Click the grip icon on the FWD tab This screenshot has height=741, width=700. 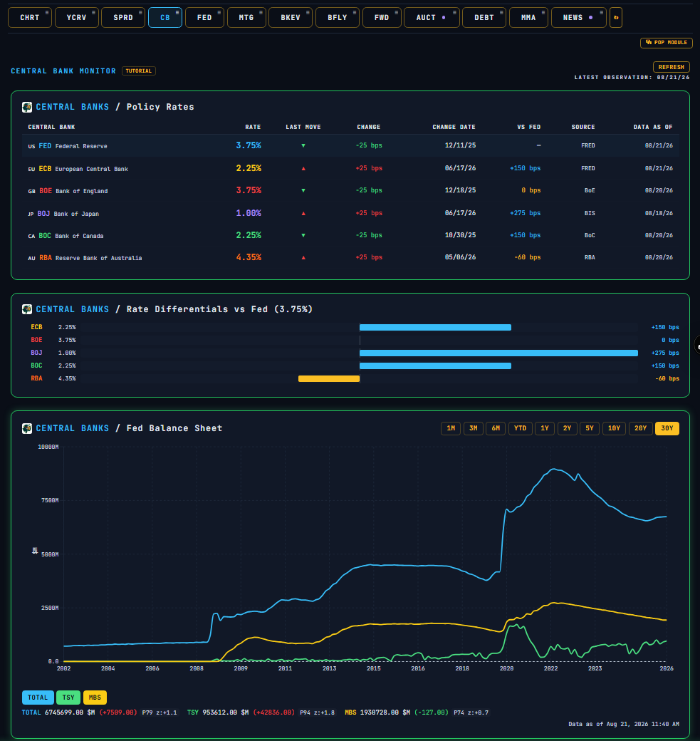(x=397, y=13)
